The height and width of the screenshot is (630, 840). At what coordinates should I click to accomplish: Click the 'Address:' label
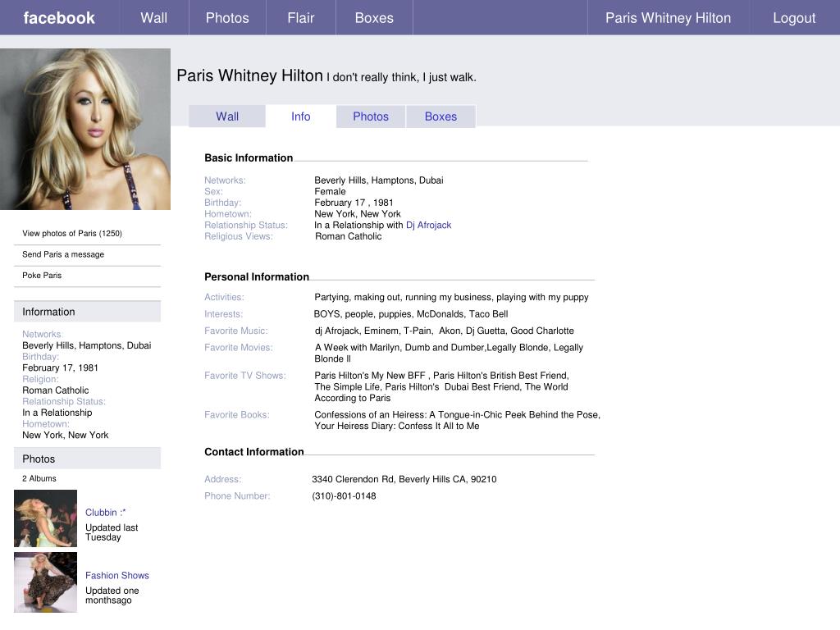(x=223, y=479)
